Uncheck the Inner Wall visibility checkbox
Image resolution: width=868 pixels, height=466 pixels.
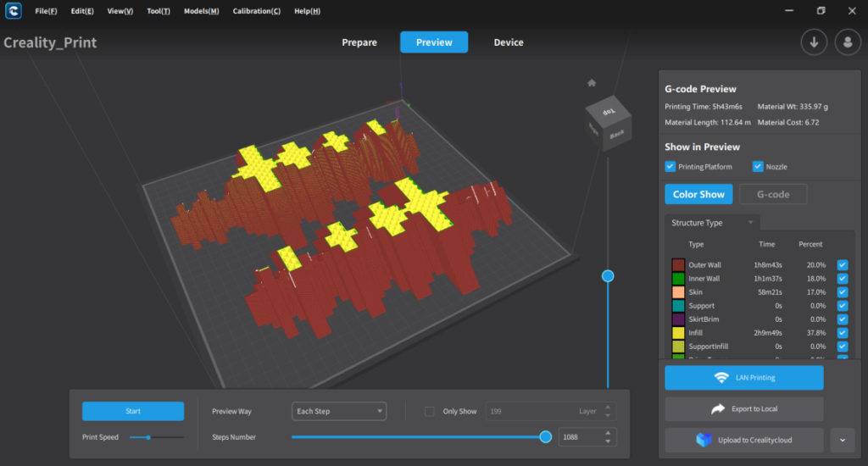tap(843, 279)
